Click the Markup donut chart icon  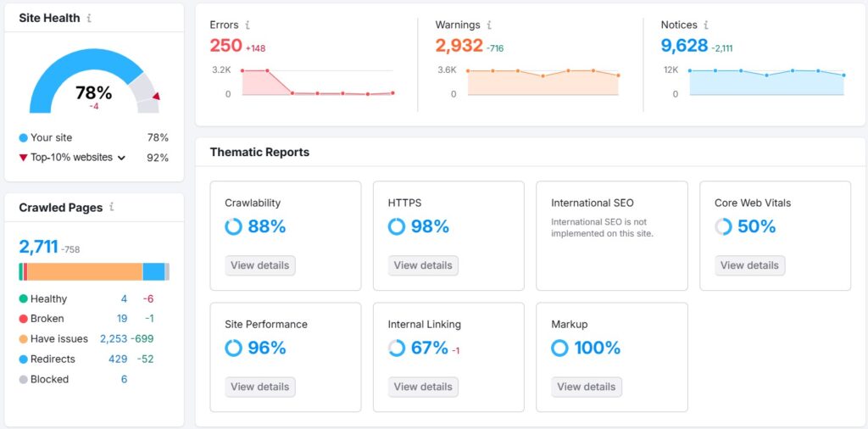click(559, 348)
